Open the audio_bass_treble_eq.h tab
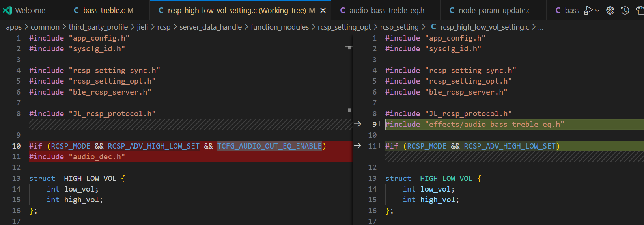644x225 pixels. (x=386, y=11)
